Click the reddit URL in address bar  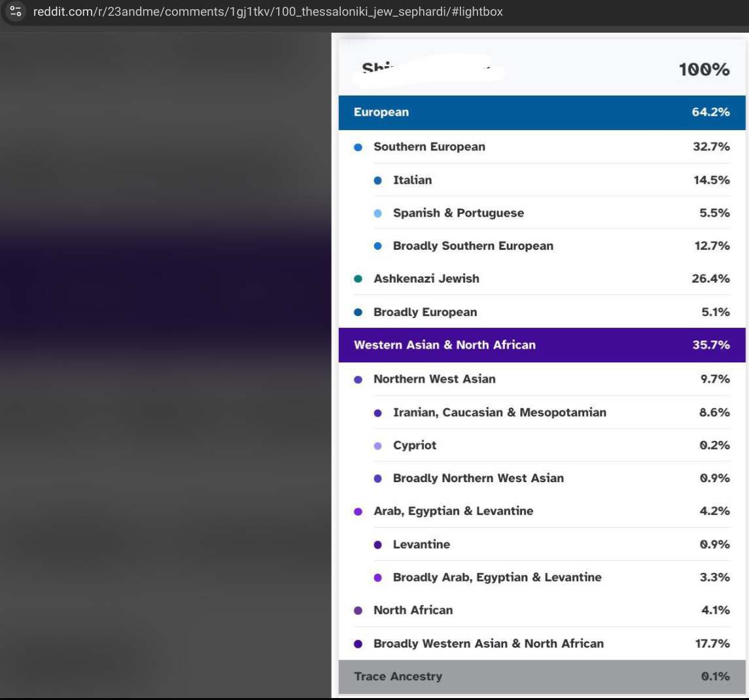click(x=268, y=12)
